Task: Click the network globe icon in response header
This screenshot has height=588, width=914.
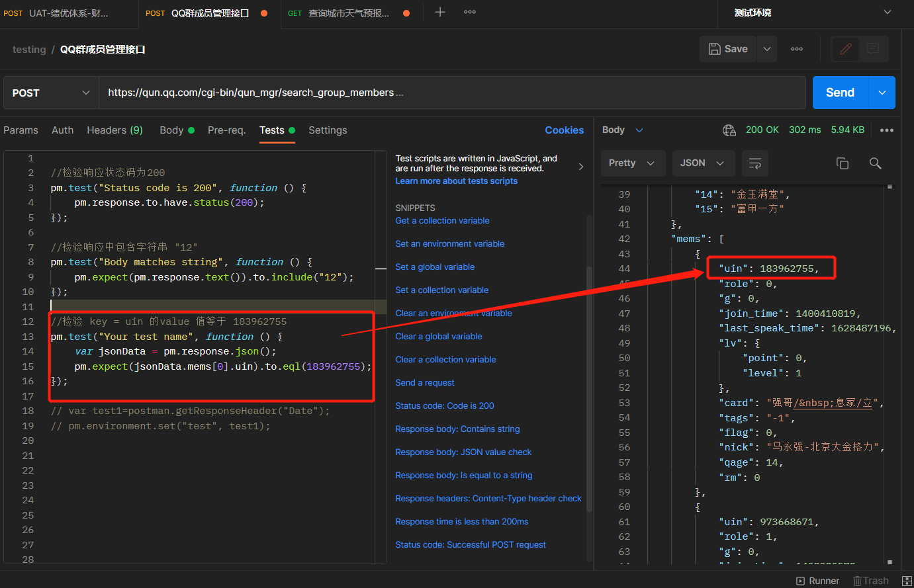Action: click(729, 130)
